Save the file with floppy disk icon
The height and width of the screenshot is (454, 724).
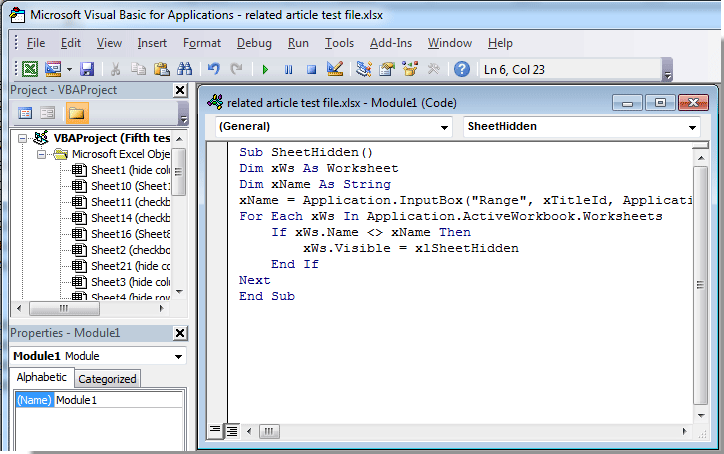click(x=87, y=69)
